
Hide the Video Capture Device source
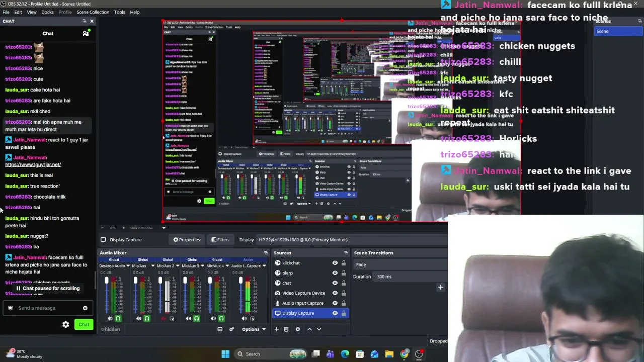point(335,293)
